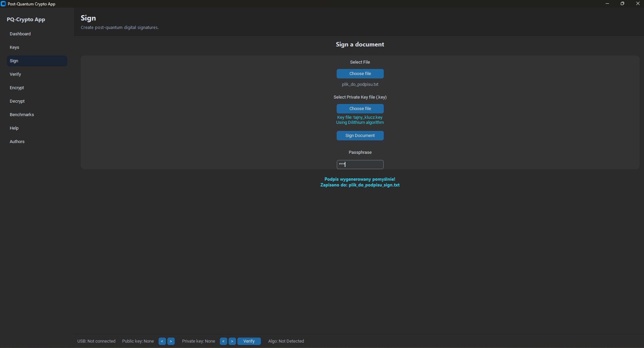Viewport: 644px width, 348px height.
Task: Select the Sign sidebar item
Action: (14, 61)
